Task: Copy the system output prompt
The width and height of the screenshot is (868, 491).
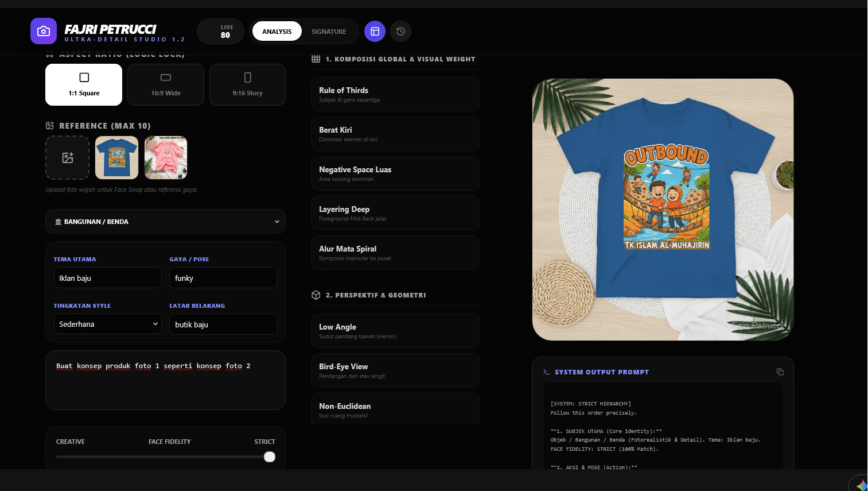Action: [780, 372]
